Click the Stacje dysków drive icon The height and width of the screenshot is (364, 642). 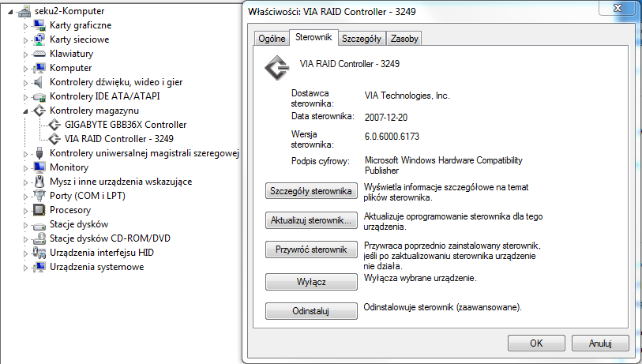(x=39, y=225)
